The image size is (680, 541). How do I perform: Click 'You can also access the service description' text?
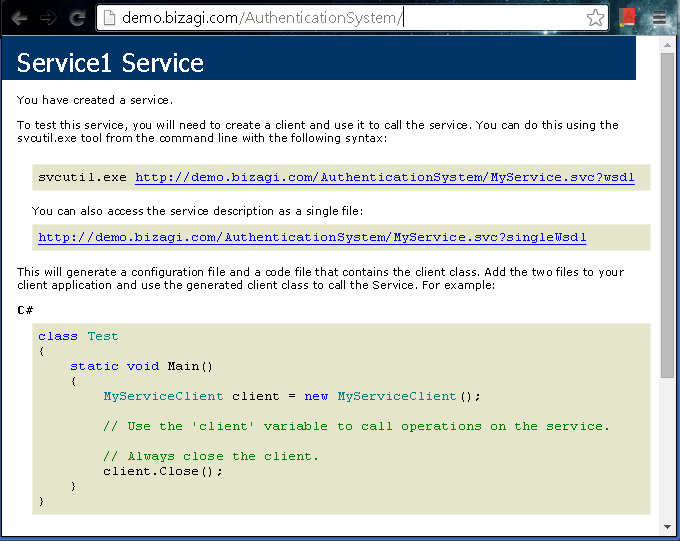pyautogui.click(x=197, y=211)
